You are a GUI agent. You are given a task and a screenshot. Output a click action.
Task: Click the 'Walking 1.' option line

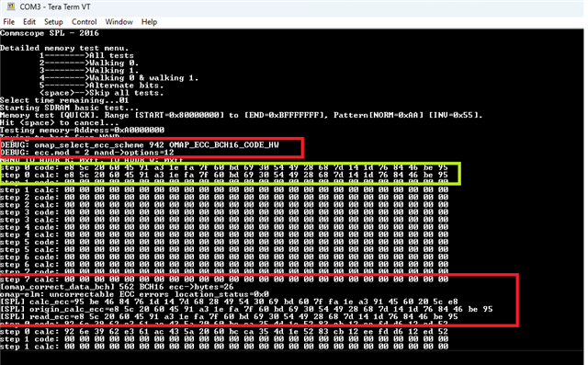[89, 71]
